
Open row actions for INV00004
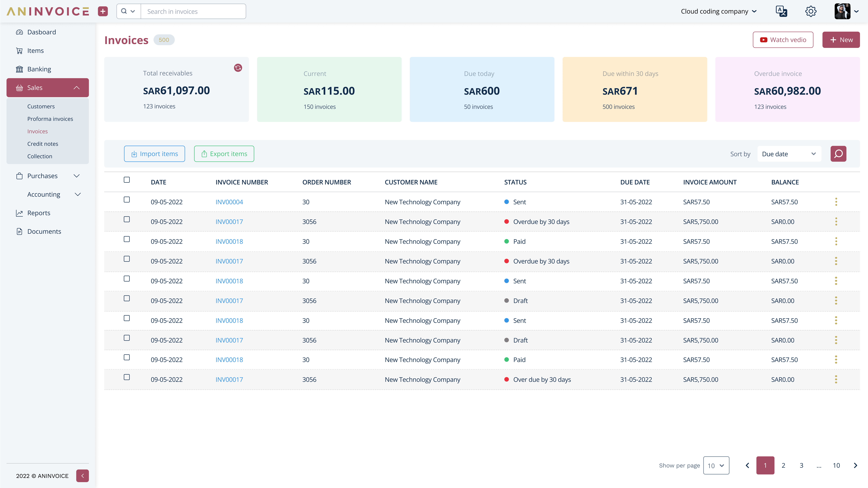tap(836, 202)
